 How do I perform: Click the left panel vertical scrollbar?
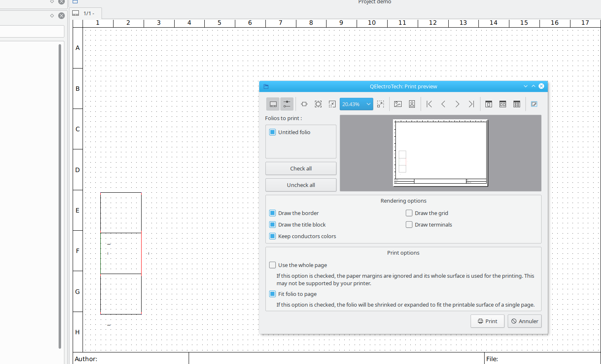60,196
